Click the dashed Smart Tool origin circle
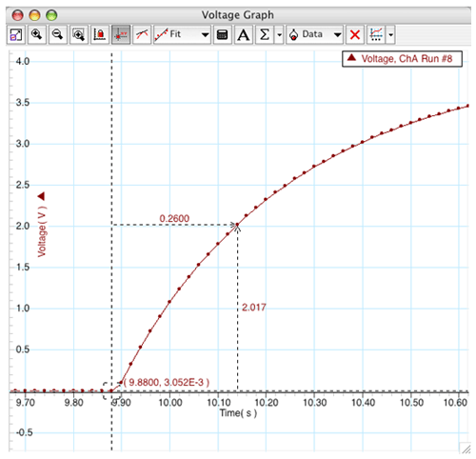Viewport: 476px width, 459px height. pos(111,391)
